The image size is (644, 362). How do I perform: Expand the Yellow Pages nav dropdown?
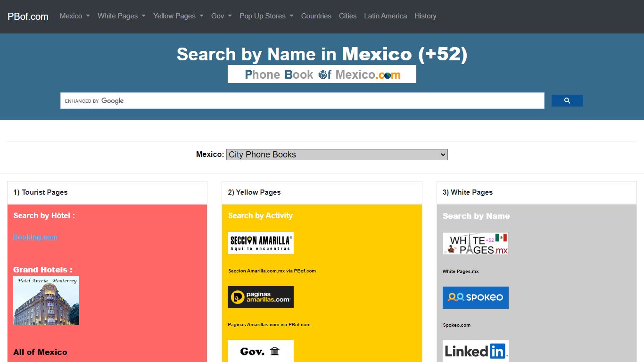(x=178, y=16)
